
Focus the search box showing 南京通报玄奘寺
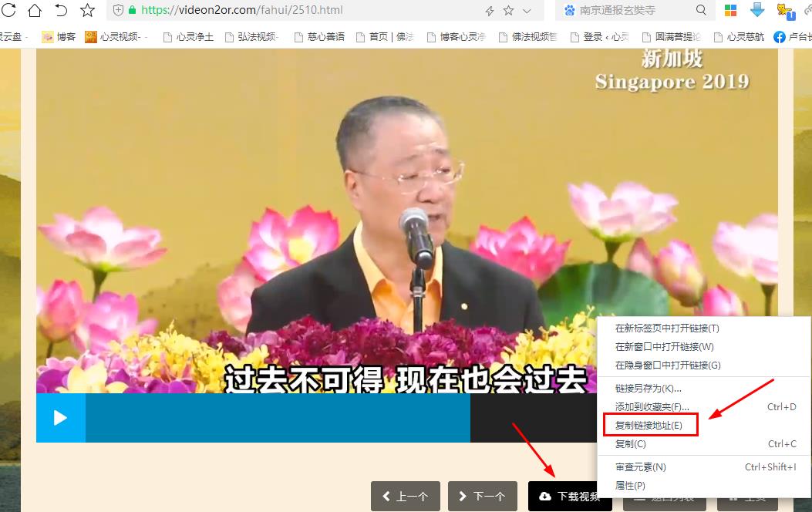[x=635, y=10]
